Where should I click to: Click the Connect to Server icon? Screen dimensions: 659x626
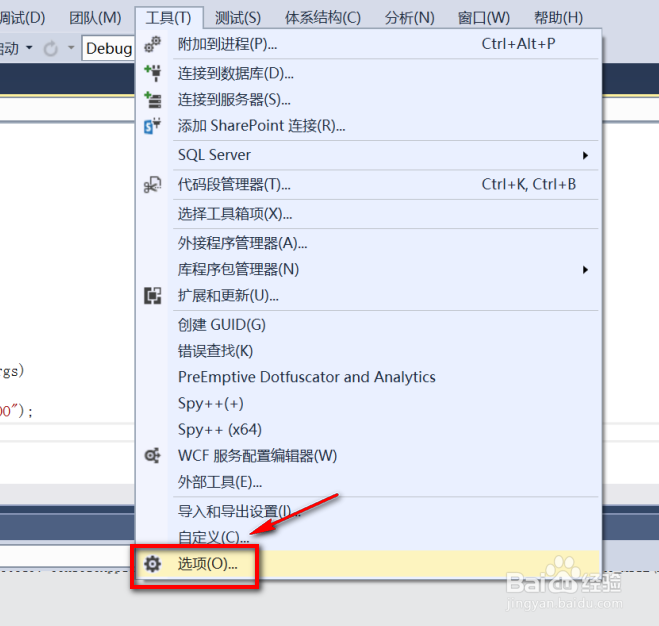click(152, 100)
